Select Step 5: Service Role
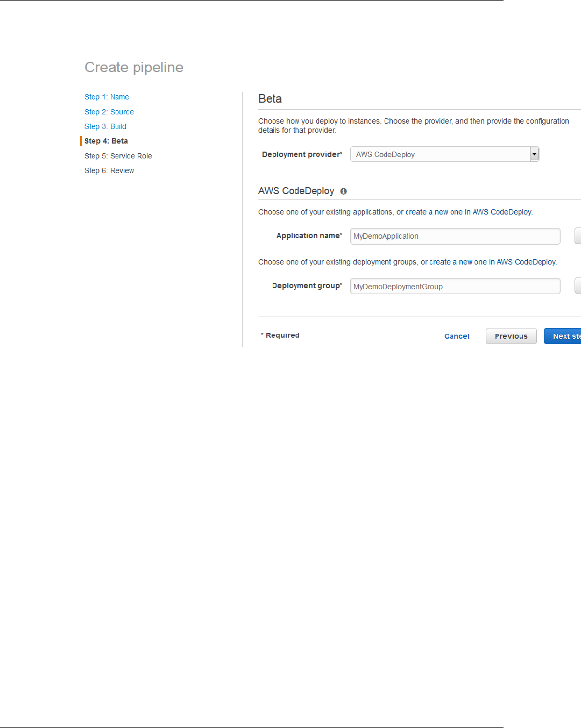This screenshot has height=728, width=581. pos(118,156)
